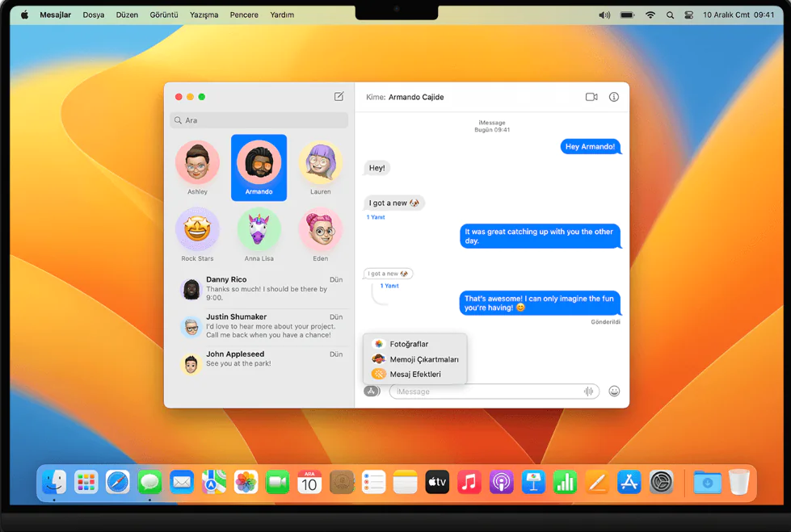Open the Apple menu
Viewport: 791px width, 532px height.
pyautogui.click(x=25, y=15)
